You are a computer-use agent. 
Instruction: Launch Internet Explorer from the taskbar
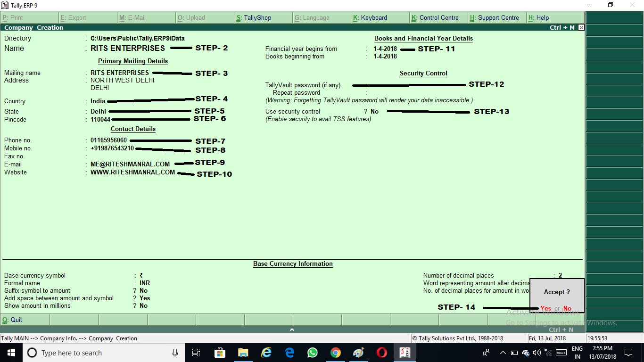pos(266,353)
